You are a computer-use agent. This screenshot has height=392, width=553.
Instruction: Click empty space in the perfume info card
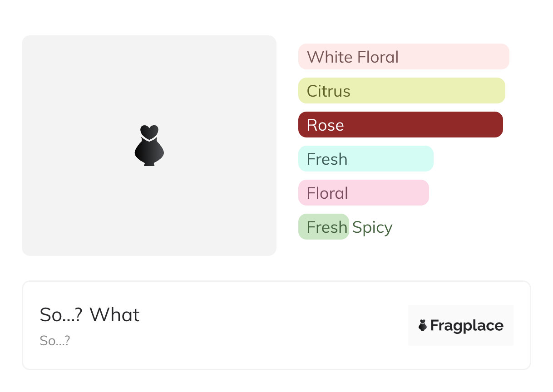coord(272,327)
